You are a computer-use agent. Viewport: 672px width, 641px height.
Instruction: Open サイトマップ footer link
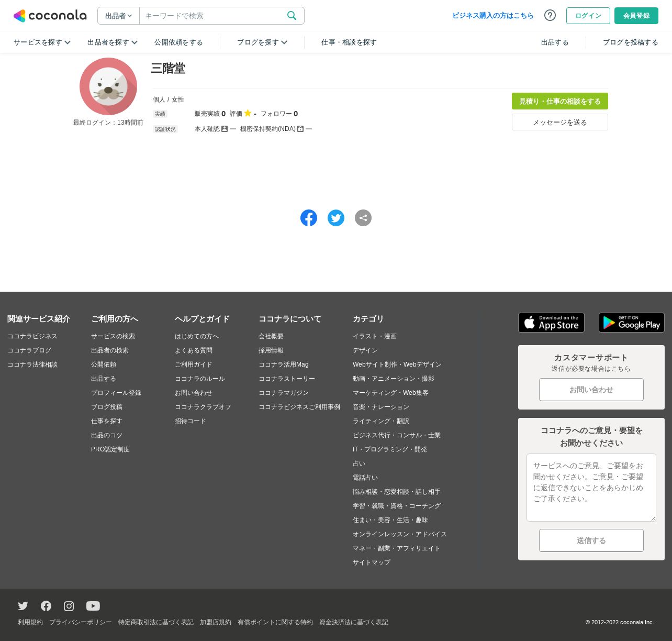pyautogui.click(x=372, y=562)
